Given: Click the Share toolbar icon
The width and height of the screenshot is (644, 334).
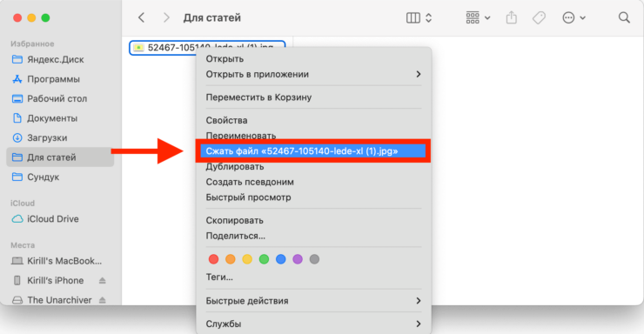Looking at the screenshot, I should (512, 17).
